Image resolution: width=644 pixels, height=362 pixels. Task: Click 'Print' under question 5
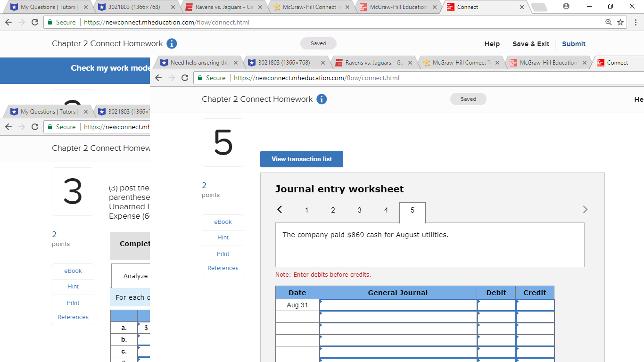[x=223, y=254]
